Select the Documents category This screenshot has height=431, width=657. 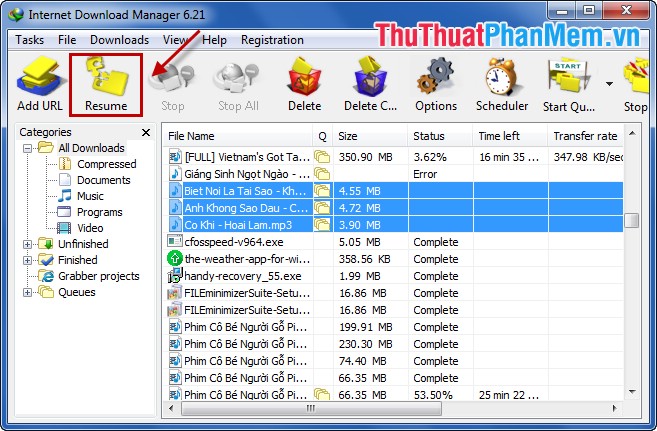(x=103, y=180)
